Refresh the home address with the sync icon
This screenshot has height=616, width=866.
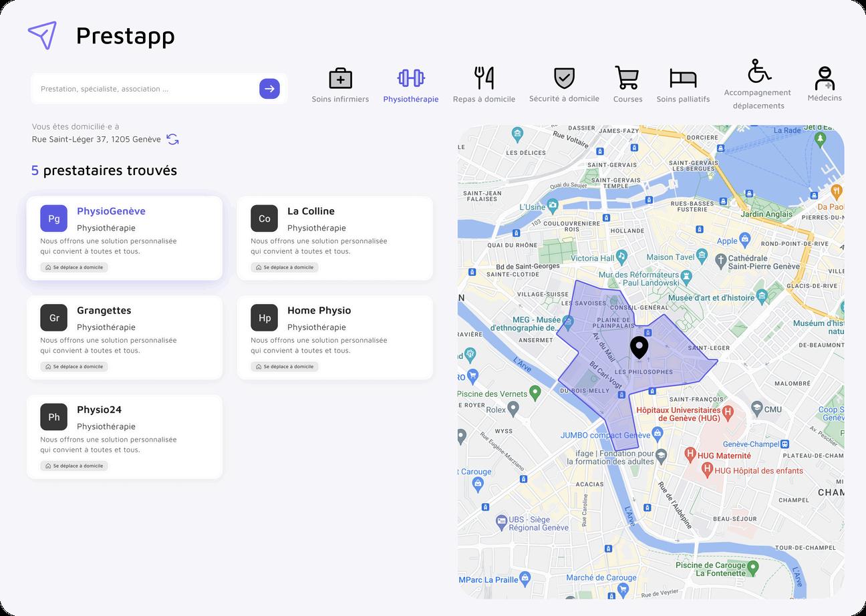(172, 139)
